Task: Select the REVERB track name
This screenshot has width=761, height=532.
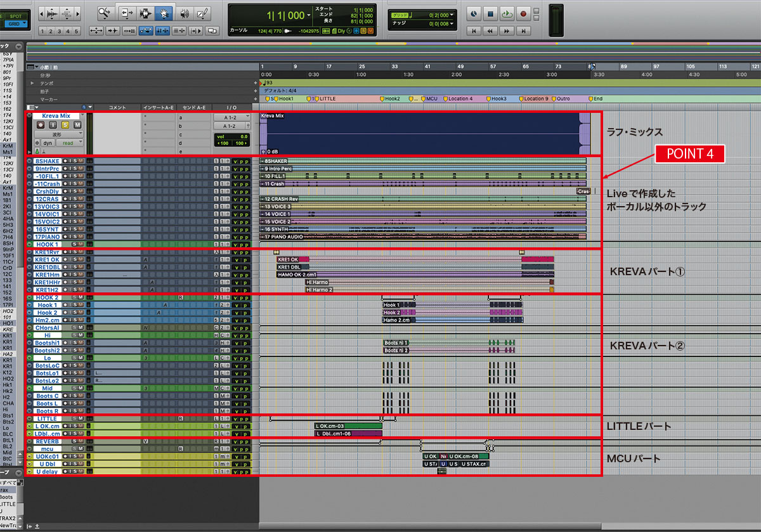Action: point(47,441)
